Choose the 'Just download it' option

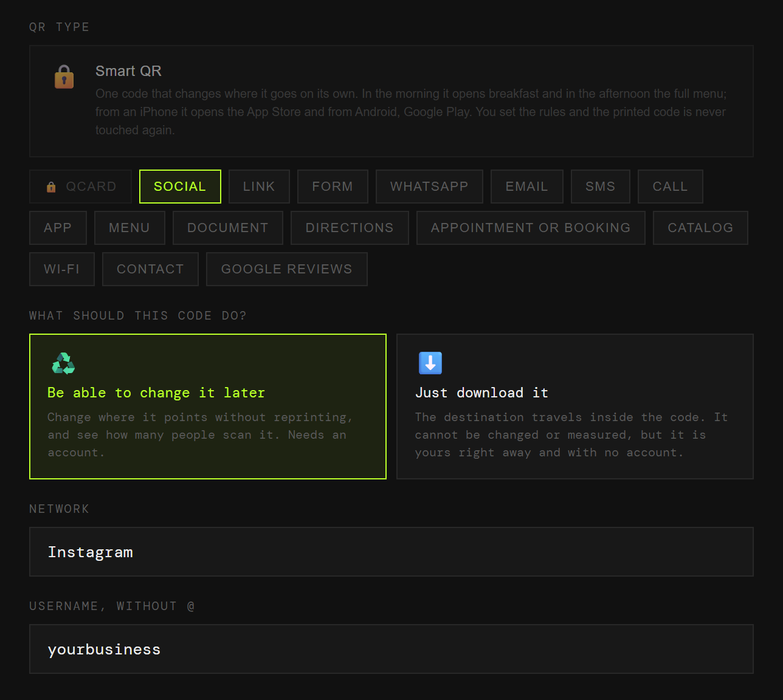[575, 407]
